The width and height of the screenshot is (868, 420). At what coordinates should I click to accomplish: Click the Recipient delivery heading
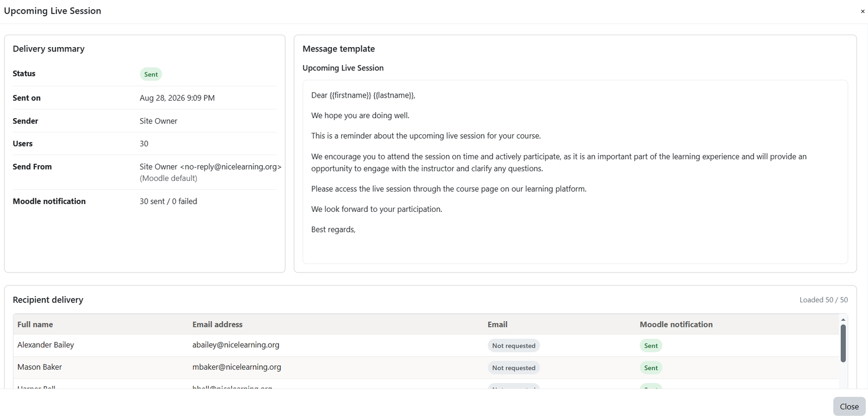(48, 300)
